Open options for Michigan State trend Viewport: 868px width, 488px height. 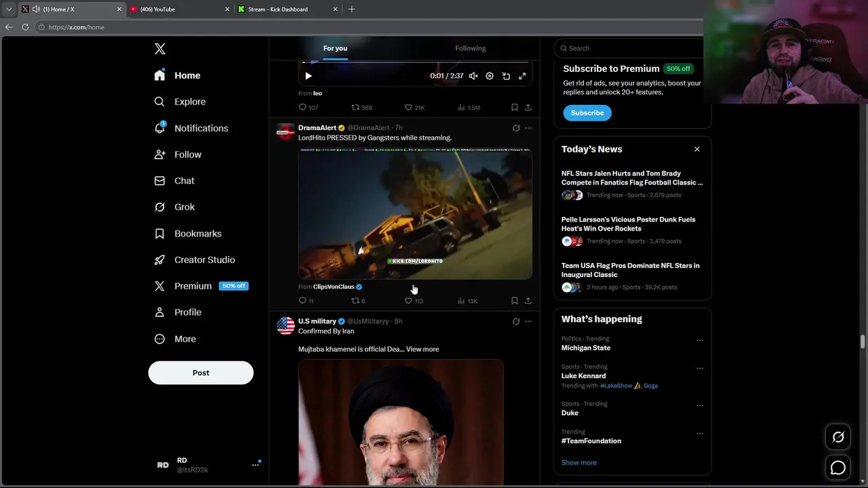[x=700, y=340]
